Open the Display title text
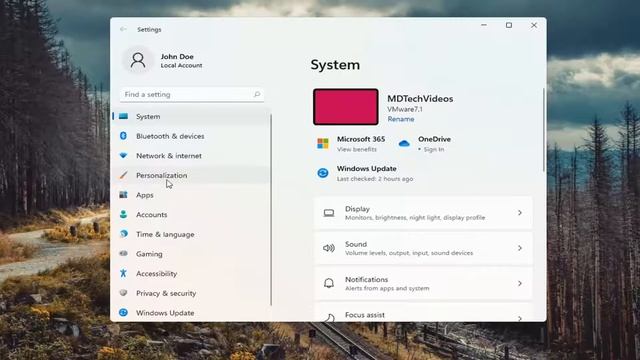 click(x=357, y=209)
